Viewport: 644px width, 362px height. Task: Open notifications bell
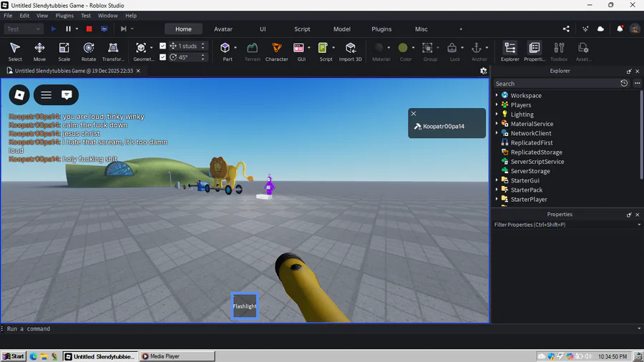tap(620, 29)
